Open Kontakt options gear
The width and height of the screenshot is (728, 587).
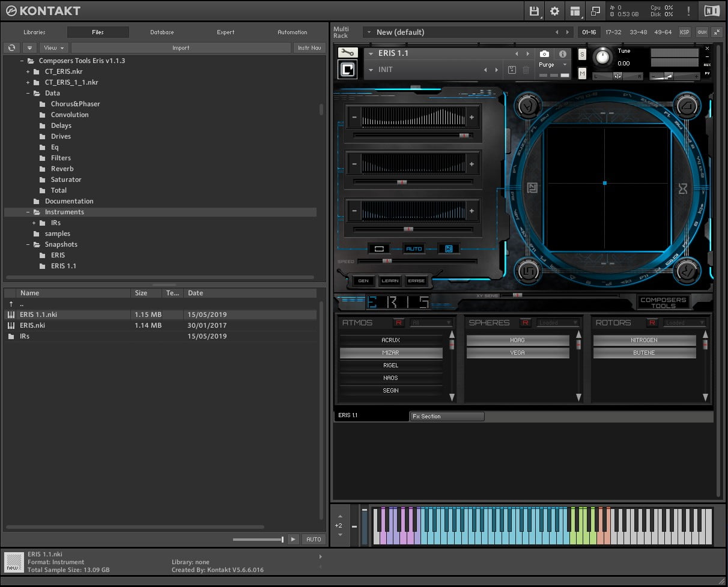point(554,11)
